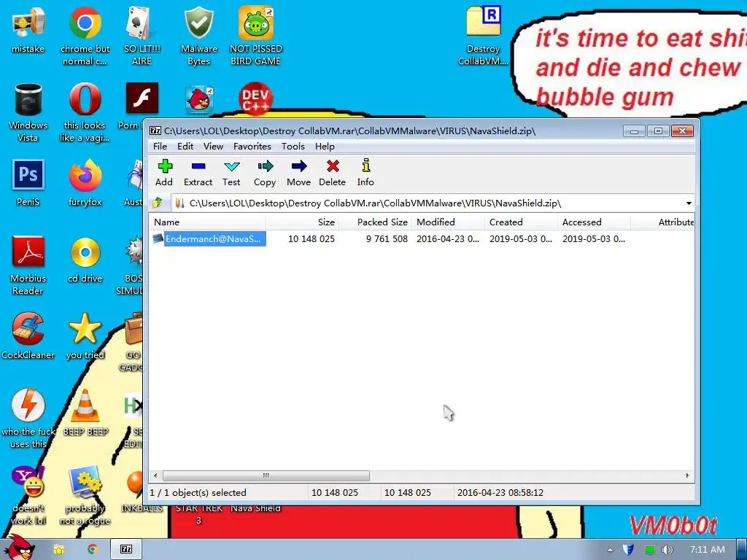Open Chrome from the taskbar
747x560 pixels.
coord(93,550)
